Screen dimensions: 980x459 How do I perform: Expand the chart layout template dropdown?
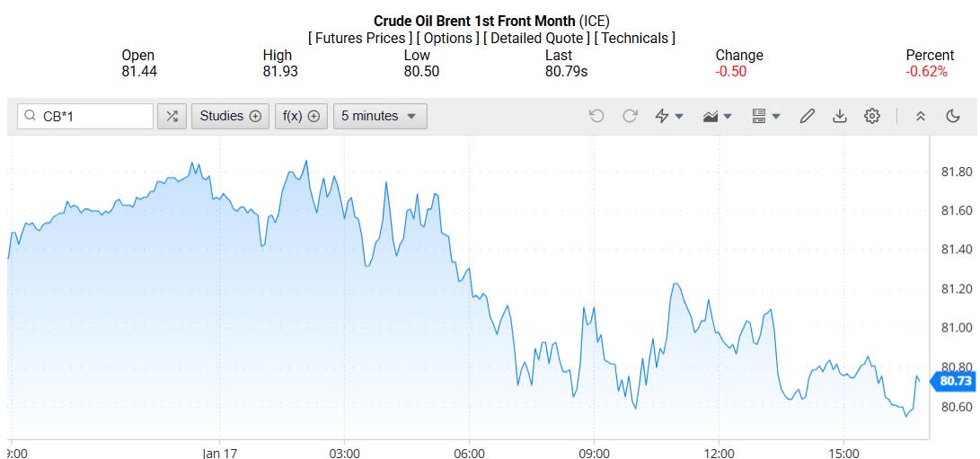click(766, 116)
